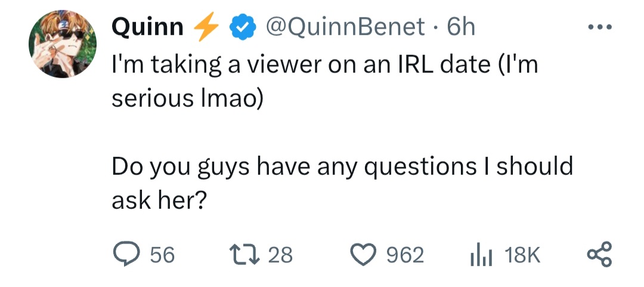644x287 pixels.
Task: Click the "I'm taking a viewer" text line
Action: point(324,65)
